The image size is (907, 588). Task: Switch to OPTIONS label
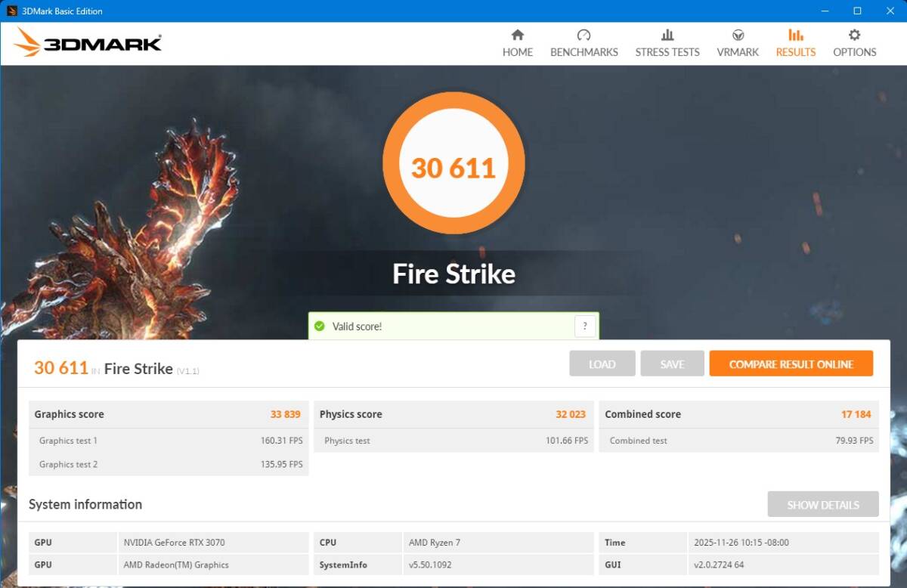coord(855,52)
